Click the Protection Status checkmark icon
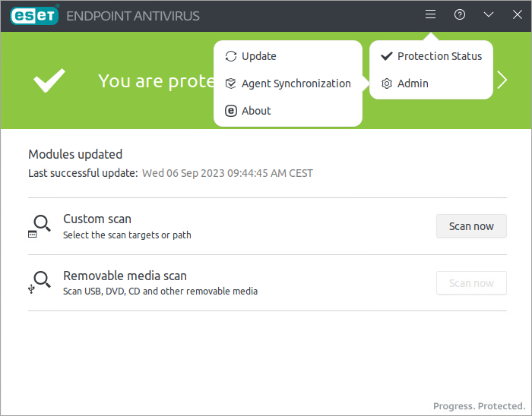 (x=387, y=56)
